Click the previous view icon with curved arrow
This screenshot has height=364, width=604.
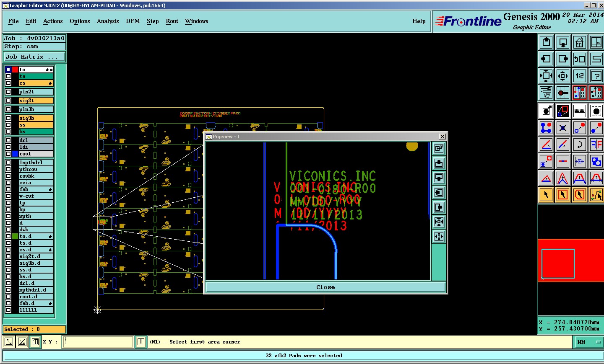[x=580, y=59]
